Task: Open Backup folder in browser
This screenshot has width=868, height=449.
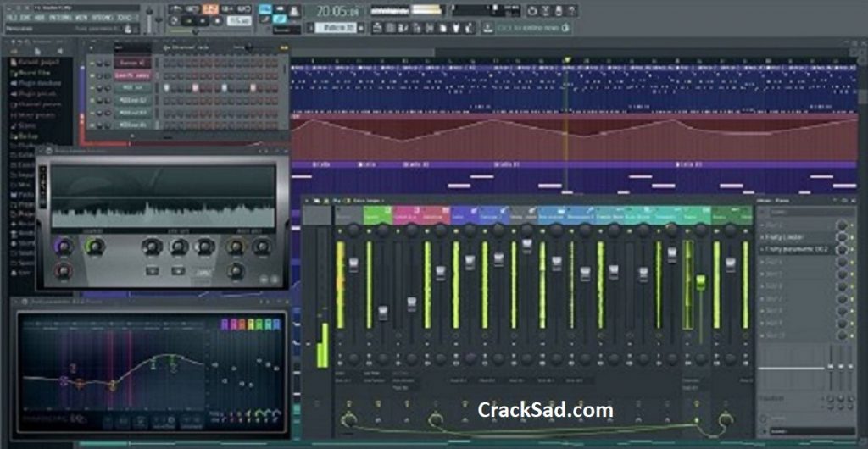Action: 25,136
